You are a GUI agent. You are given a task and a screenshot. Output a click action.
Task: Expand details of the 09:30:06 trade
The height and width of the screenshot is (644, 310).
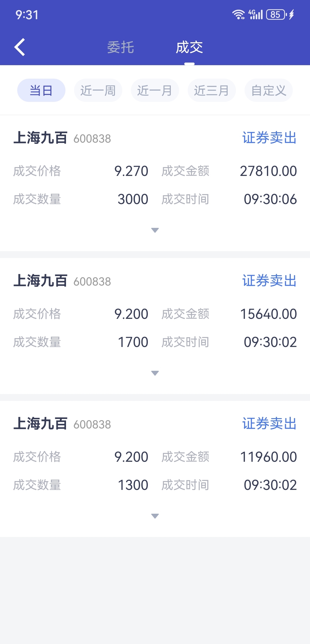click(x=155, y=230)
